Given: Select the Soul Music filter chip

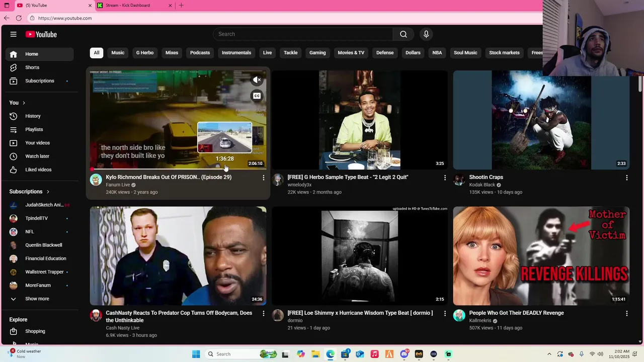Looking at the screenshot, I should point(465,53).
